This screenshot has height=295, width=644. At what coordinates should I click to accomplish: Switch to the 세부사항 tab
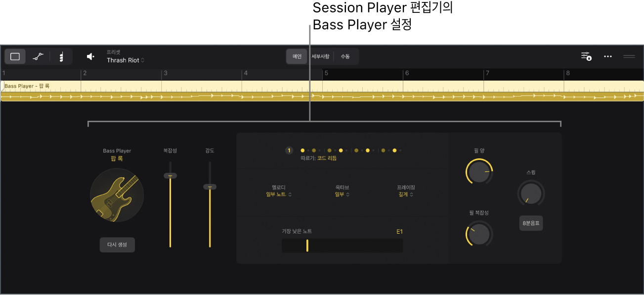coord(320,56)
